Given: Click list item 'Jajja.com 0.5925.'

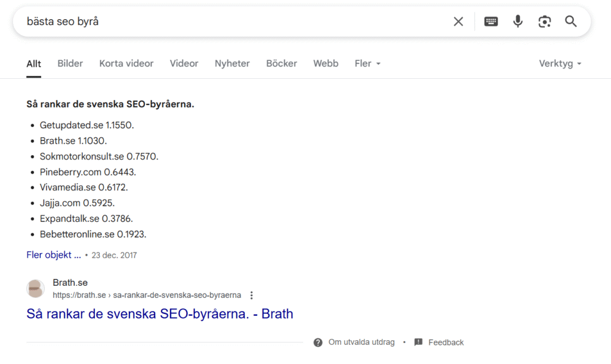Looking at the screenshot, I should [77, 203].
